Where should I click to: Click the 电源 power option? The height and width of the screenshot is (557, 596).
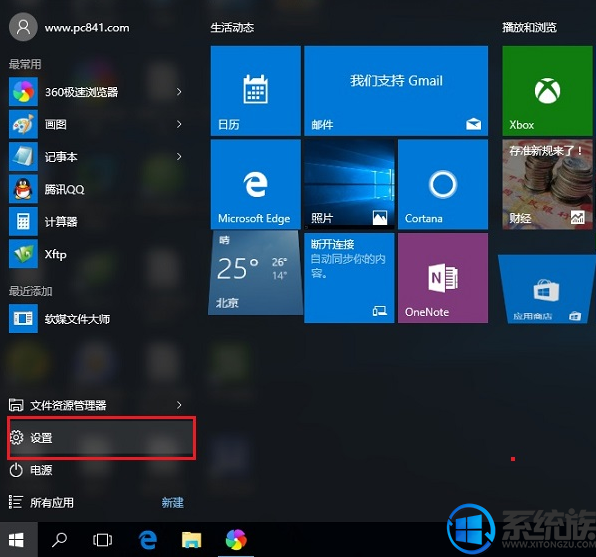click(31, 470)
